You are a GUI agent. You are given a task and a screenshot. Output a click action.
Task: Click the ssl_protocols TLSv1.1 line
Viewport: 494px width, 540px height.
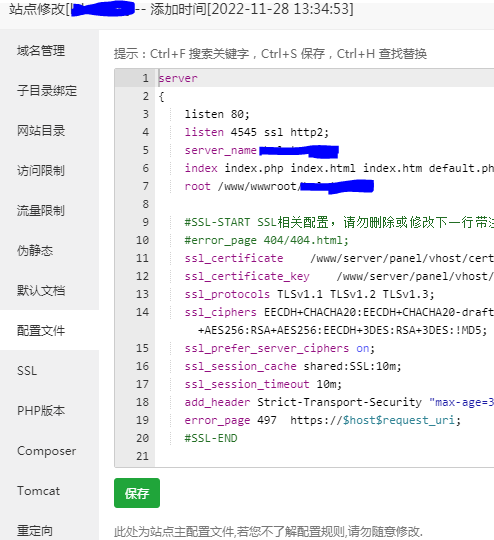pyautogui.click(x=309, y=294)
